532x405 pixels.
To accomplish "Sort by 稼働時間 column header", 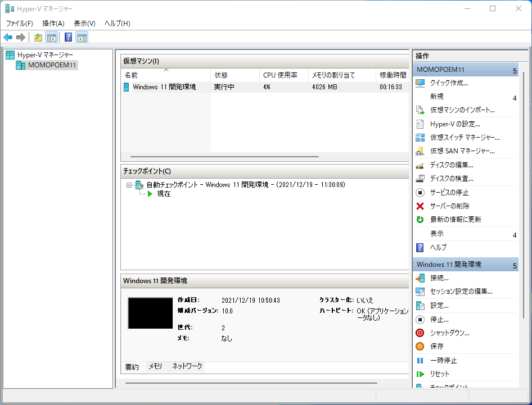I will coord(393,75).
